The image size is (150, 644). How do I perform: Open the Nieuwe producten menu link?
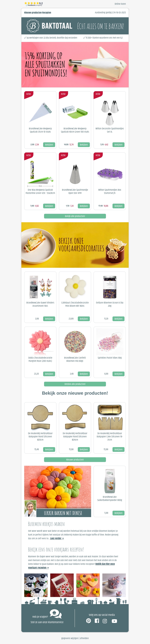coord(33,12)
